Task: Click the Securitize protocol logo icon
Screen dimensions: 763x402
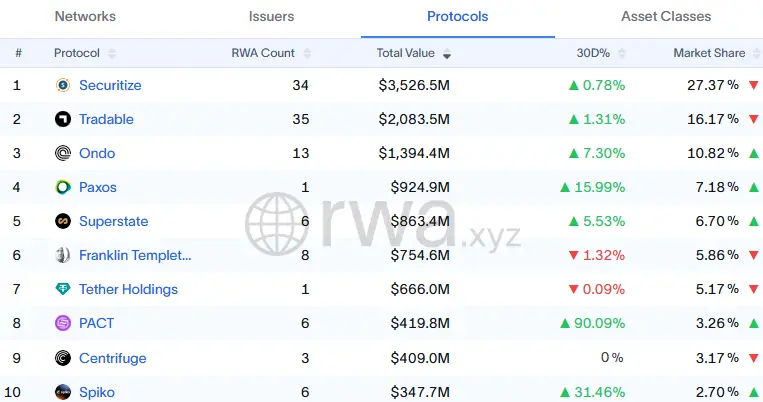Action: pos(63,85)
